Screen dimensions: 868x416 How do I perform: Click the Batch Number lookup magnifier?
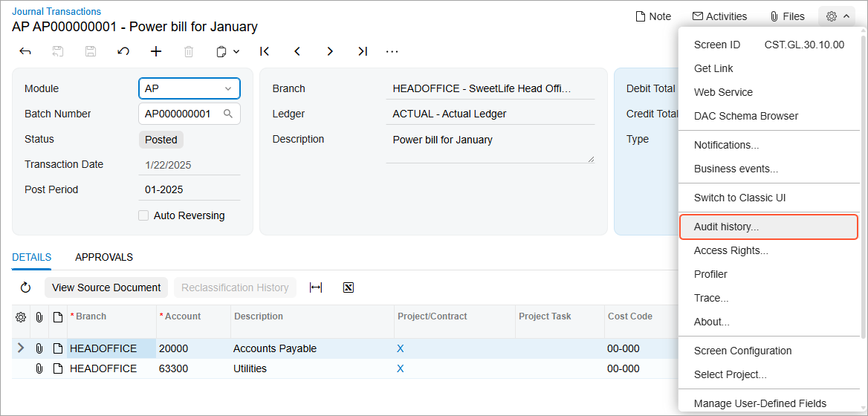click(227, 114)
